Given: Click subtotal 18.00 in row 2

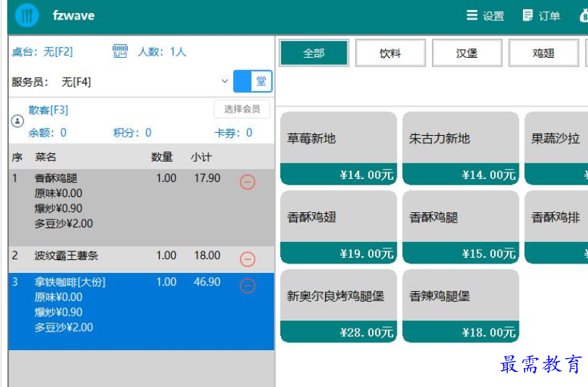Looking at the screenshot, I should tap(207, 256).
